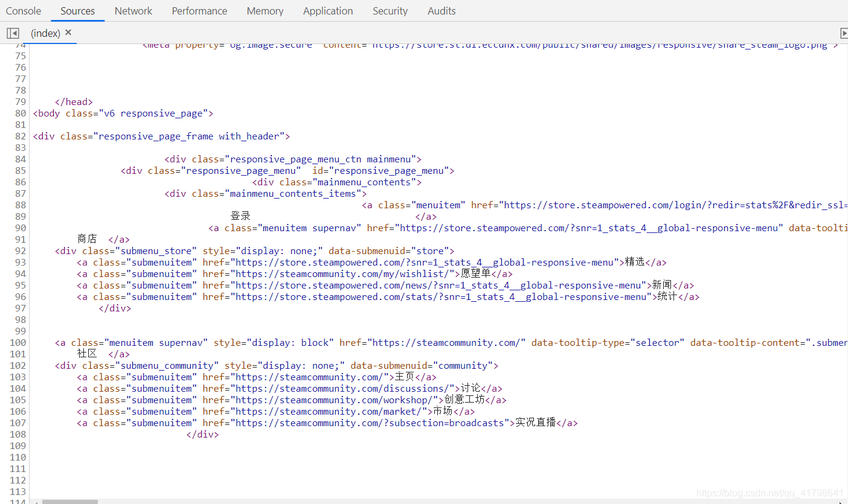Click the login href on line 88
848x504 pixels.
point(660,205)
